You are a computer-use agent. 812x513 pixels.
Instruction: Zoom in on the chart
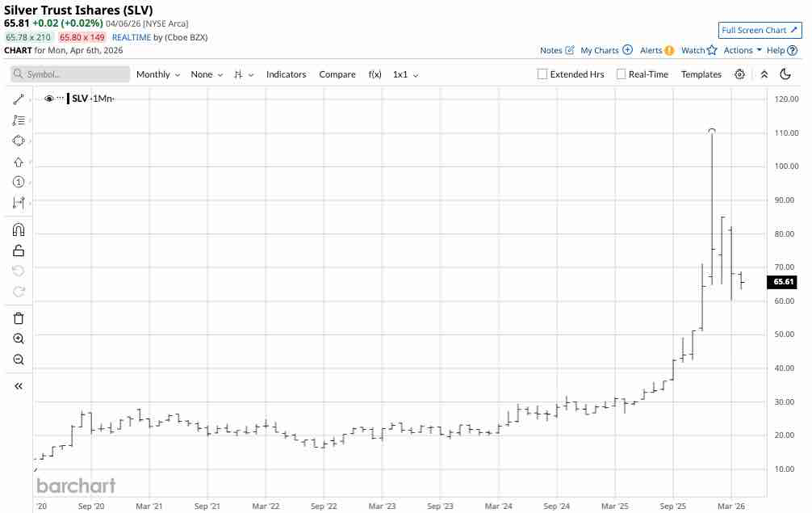[19, 338]
